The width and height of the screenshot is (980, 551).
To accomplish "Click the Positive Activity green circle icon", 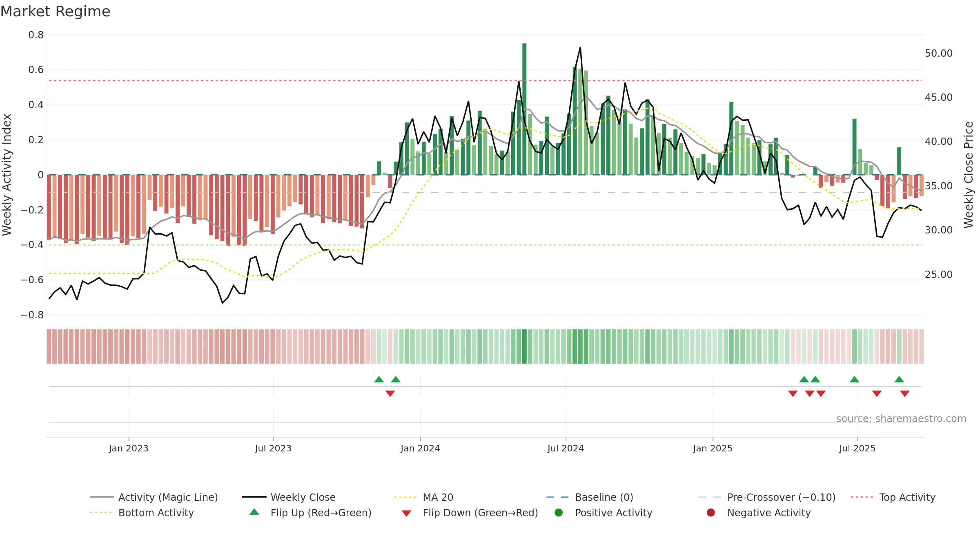I will [559, 512].
